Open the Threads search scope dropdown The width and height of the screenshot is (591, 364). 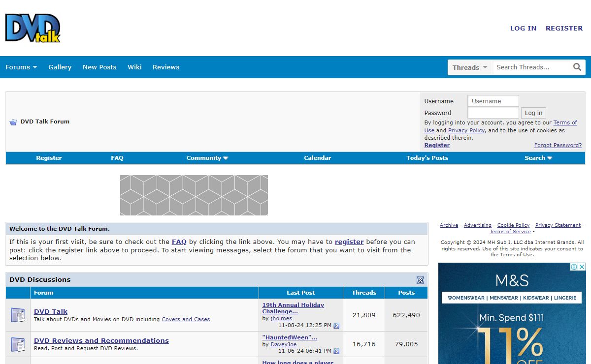tap(469, 67)
